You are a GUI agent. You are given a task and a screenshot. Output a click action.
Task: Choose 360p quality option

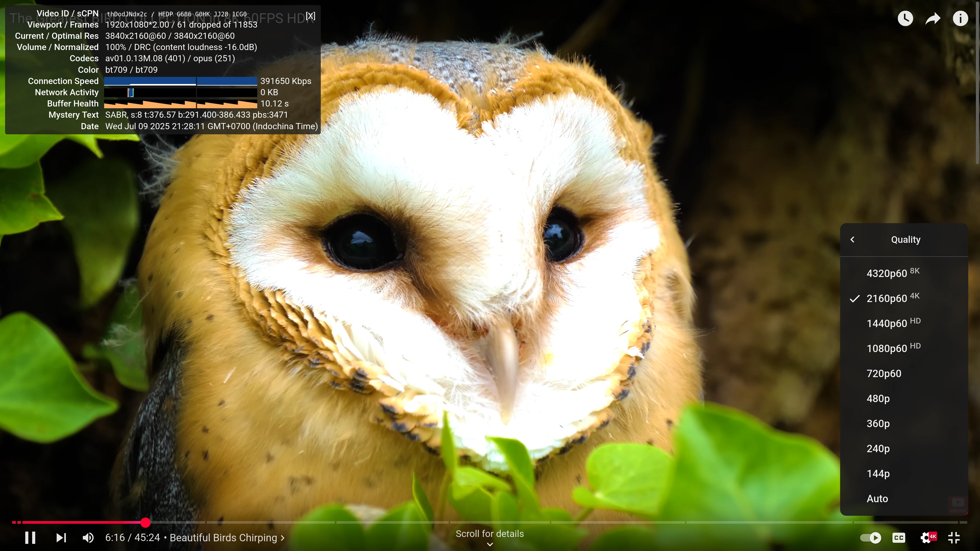(x=904, y=424)
